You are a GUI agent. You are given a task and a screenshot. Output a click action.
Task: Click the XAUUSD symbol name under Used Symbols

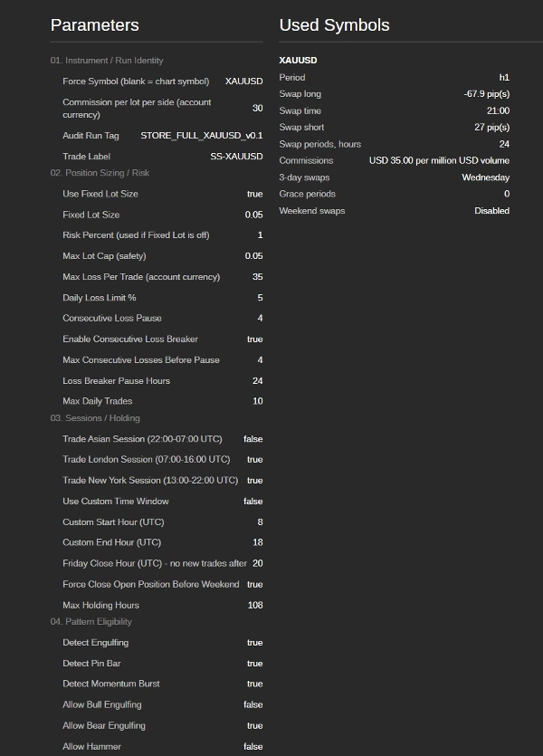click(299, 61)
